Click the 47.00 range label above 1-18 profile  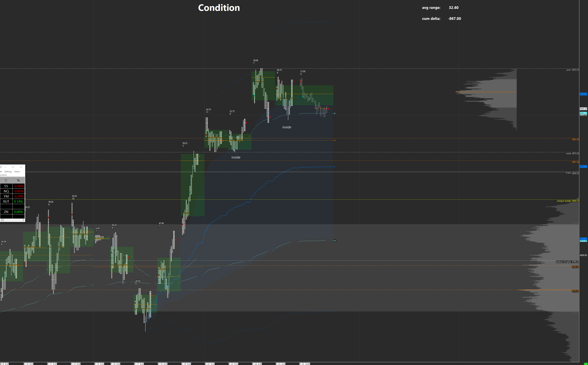point(161,223)
